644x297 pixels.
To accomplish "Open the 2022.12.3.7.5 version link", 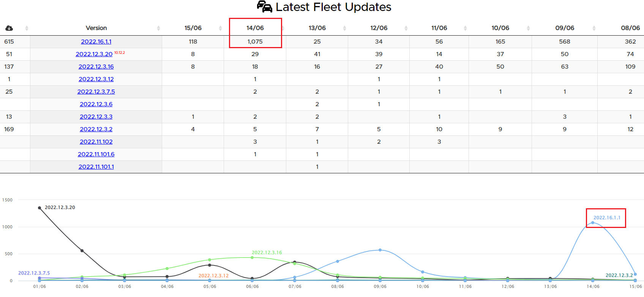I will tap(96, 92).
